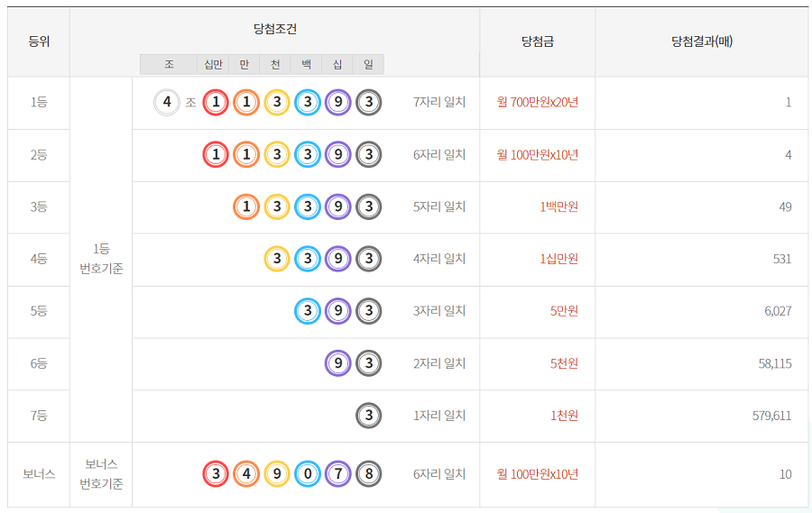Click the blue 0 ball in bonus row

tap(308, 474)
